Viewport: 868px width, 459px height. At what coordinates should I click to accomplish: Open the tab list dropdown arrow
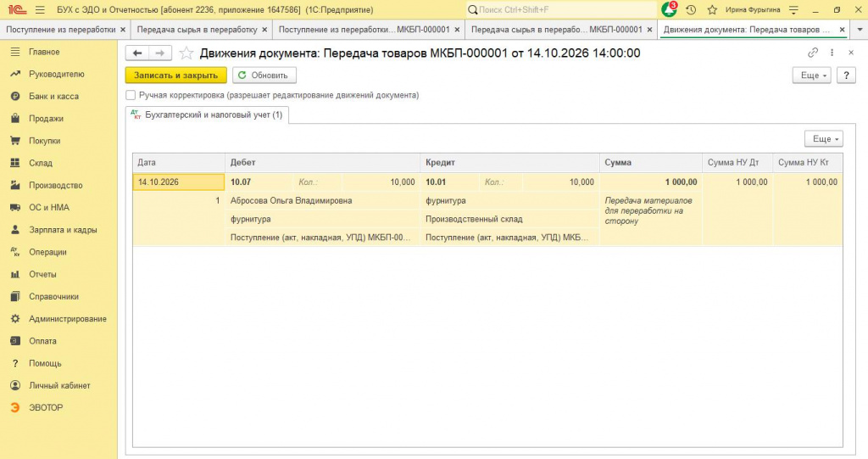pos(860,30)
